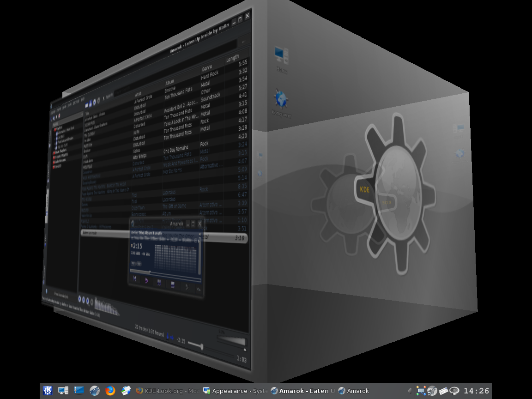Click tray icon right of Amarok wolf

point(443,391)
